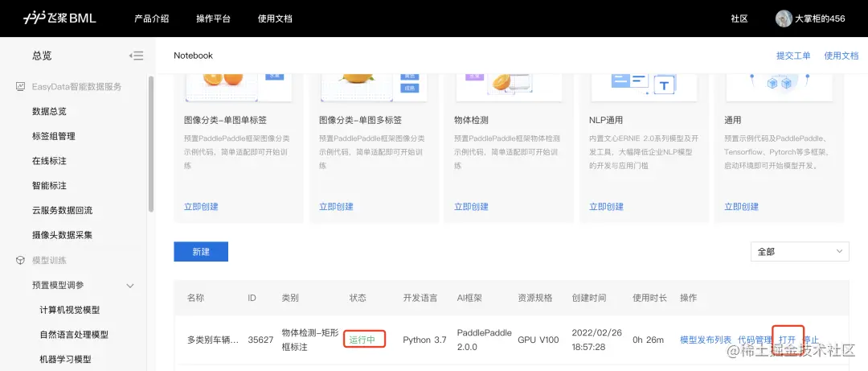Image resolution: width=868 pixels, height=371 pixels.
Task: Click the NLP通用 template thumbnail
Action: click(644, 88)
